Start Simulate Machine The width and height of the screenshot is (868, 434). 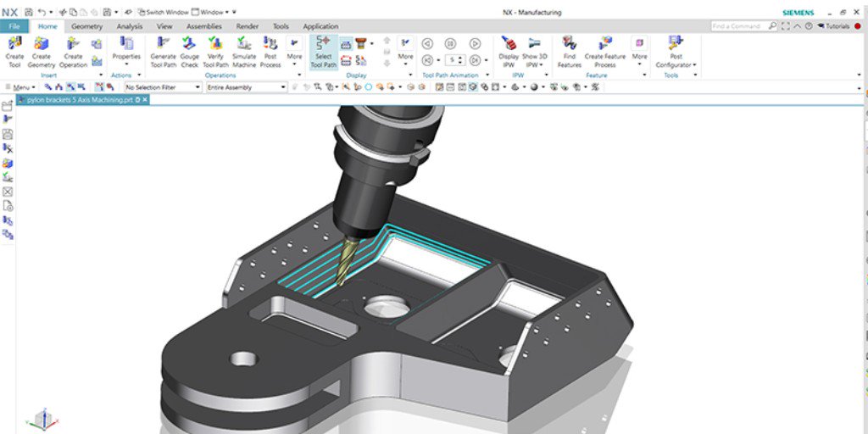(x=244, y=52)
